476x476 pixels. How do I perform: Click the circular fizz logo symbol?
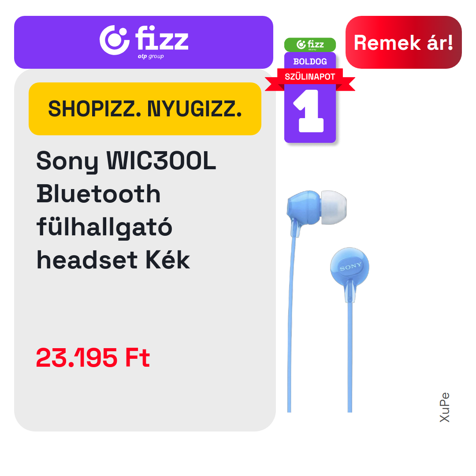click(x=115, y=40)
